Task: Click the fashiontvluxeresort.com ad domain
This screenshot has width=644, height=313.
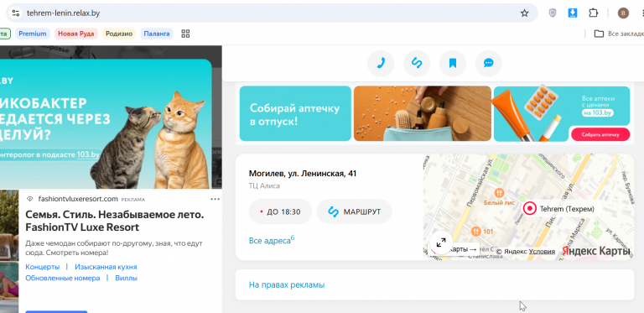Action: click(78, 199)
